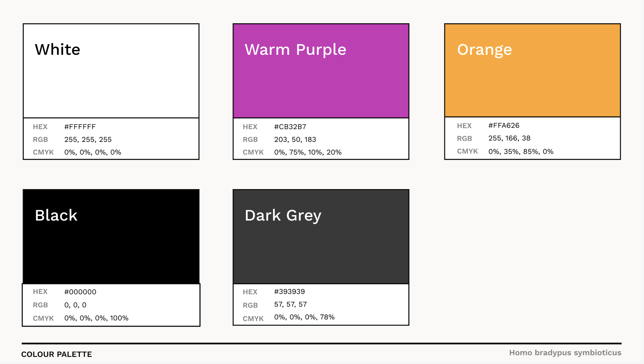This screenshot has height=364, width=644.
Task: Click the #CB32B7 hex value
Action: [x=290, y=127]
